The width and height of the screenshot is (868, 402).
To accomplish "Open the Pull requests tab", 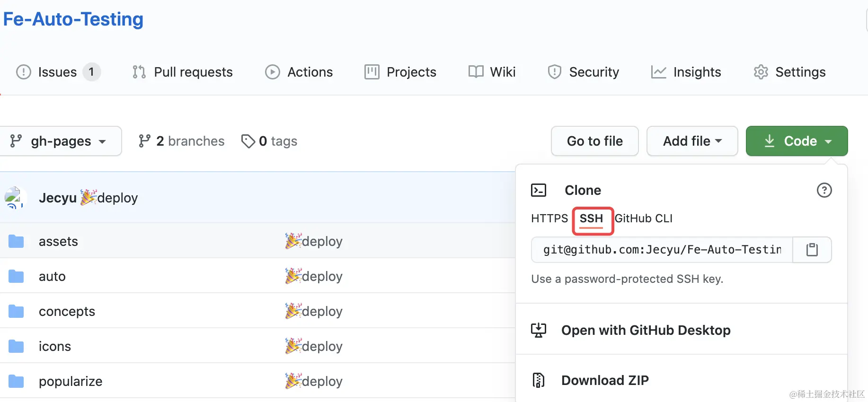I will tap(183, 72).
